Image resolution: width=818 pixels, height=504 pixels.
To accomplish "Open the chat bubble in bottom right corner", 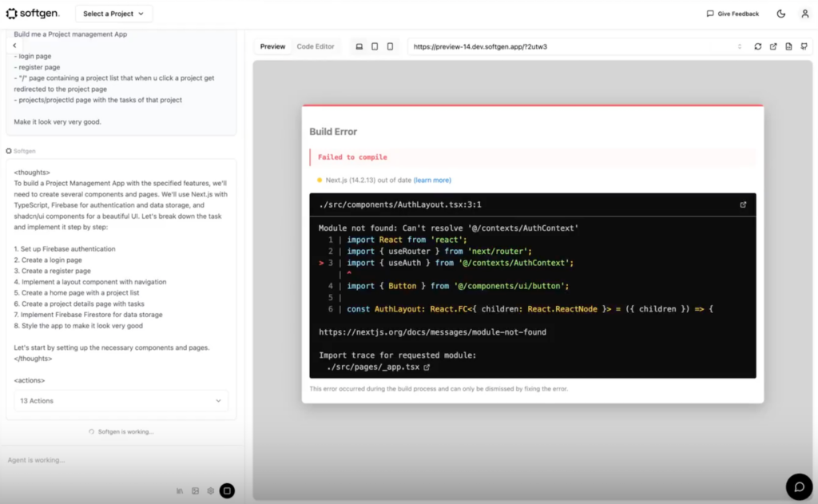I will 799,486.
